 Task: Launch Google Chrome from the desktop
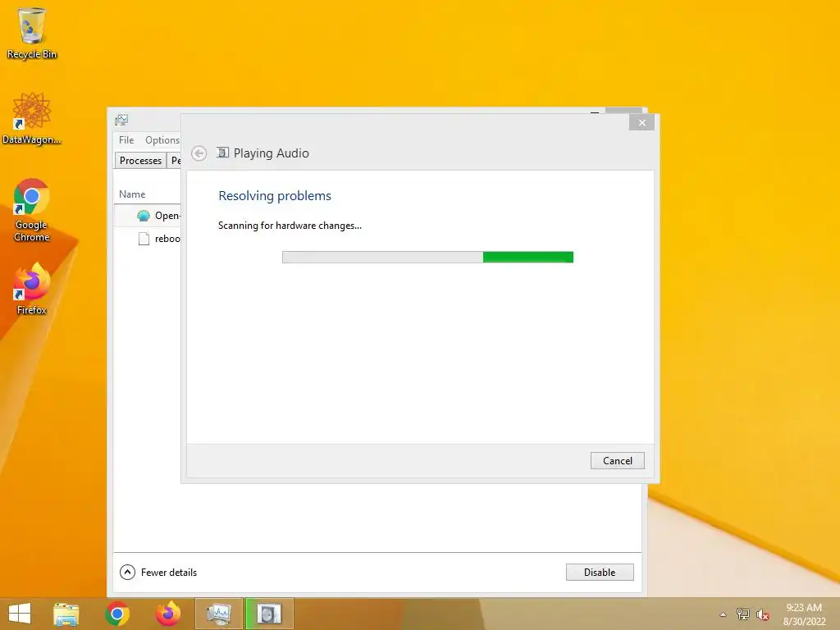click(x=32, y=210)
